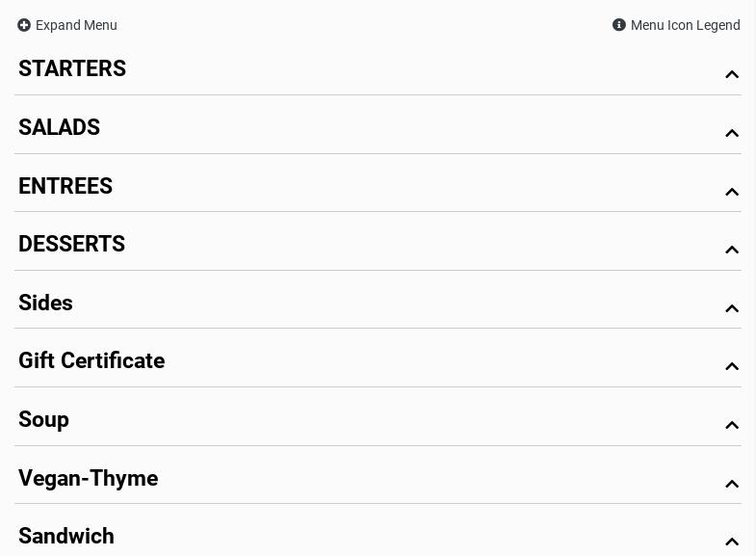Click the Gift Certificate heading
Screen dimensions: 756x556
pos(91,360)
